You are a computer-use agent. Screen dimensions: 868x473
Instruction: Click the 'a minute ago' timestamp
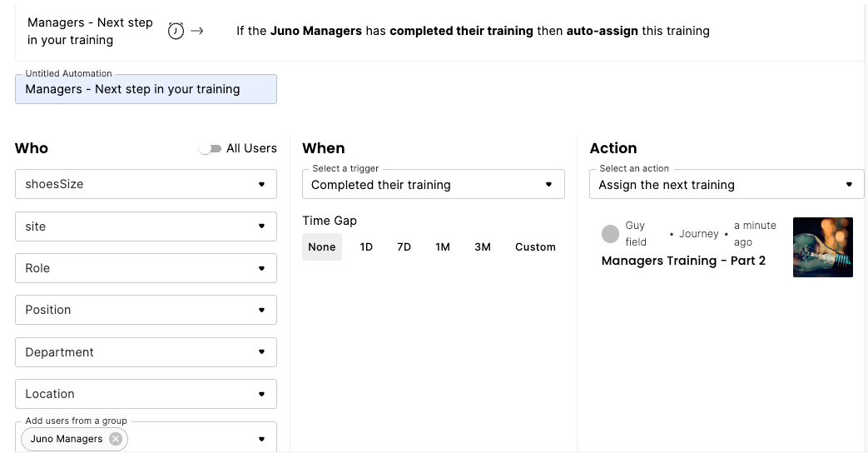point(755,234)
